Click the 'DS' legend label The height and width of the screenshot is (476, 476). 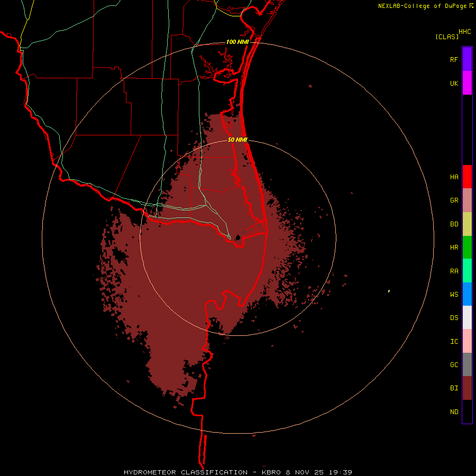[x=454, y=318]
